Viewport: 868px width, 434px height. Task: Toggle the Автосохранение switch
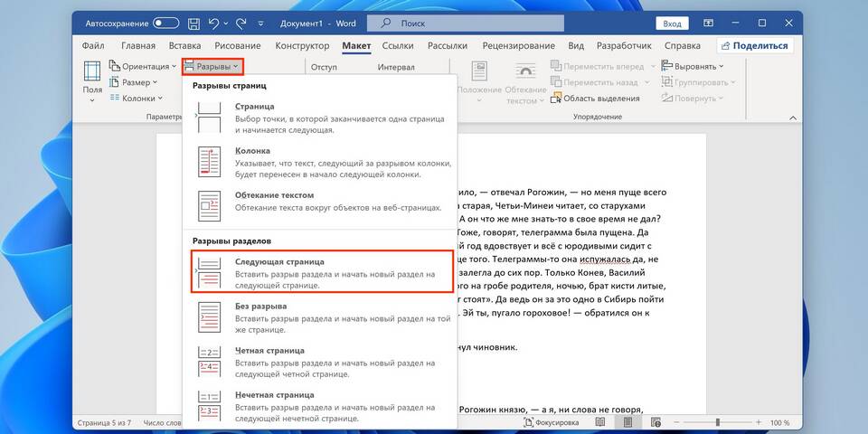coord(166,23)
